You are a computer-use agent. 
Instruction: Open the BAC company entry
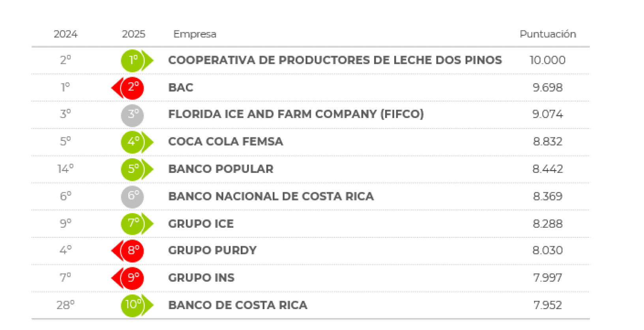181,88
